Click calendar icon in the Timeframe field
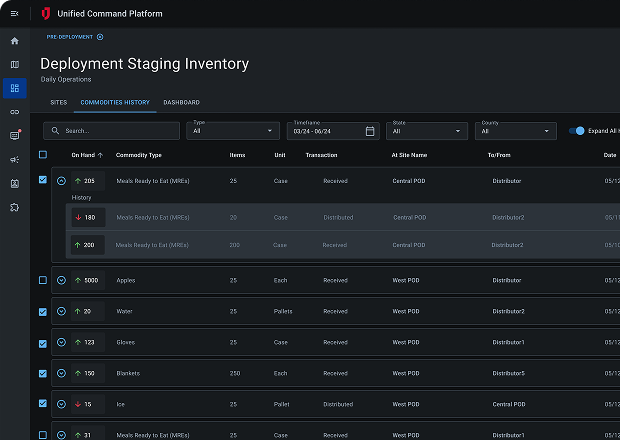Screen dimensions: 620x440 [x=370, y=131]
